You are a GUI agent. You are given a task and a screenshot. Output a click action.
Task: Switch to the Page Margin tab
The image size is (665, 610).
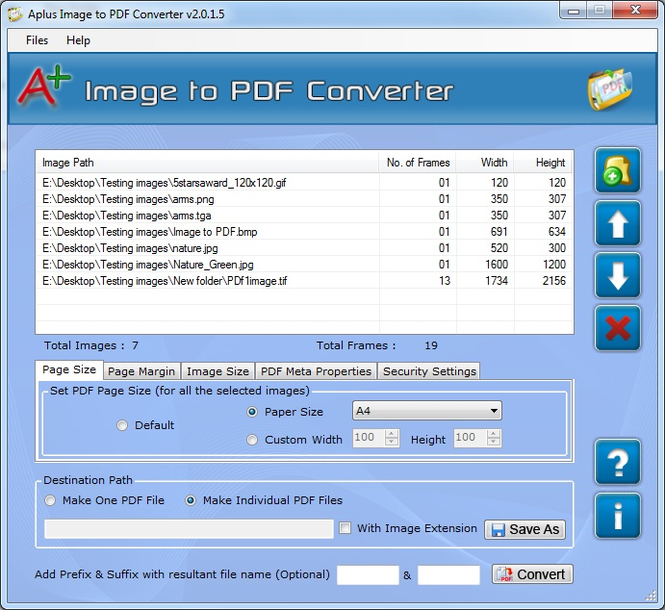(x=142, y=371)
